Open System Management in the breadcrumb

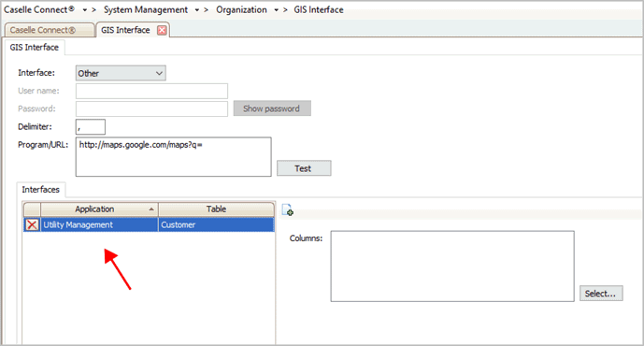pyautogui.click(x=146, y=10)
